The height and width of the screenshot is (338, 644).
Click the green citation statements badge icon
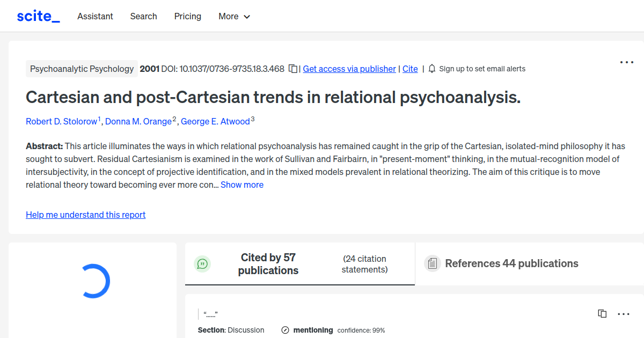pos(202,263)
